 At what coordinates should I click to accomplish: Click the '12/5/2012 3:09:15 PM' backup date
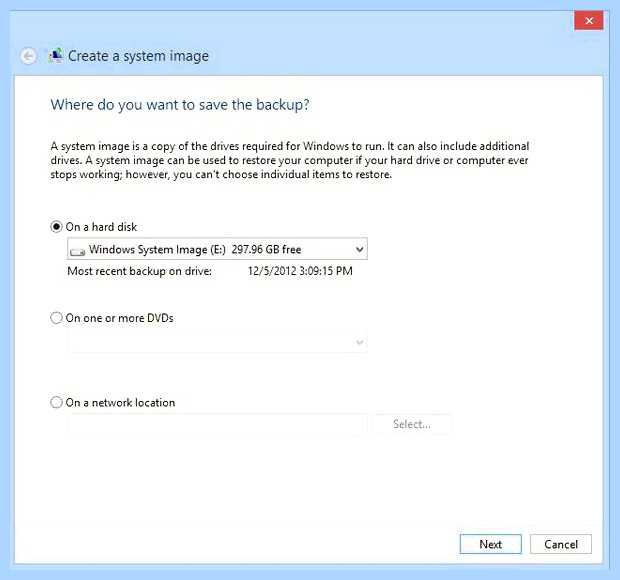coord(300,271)
